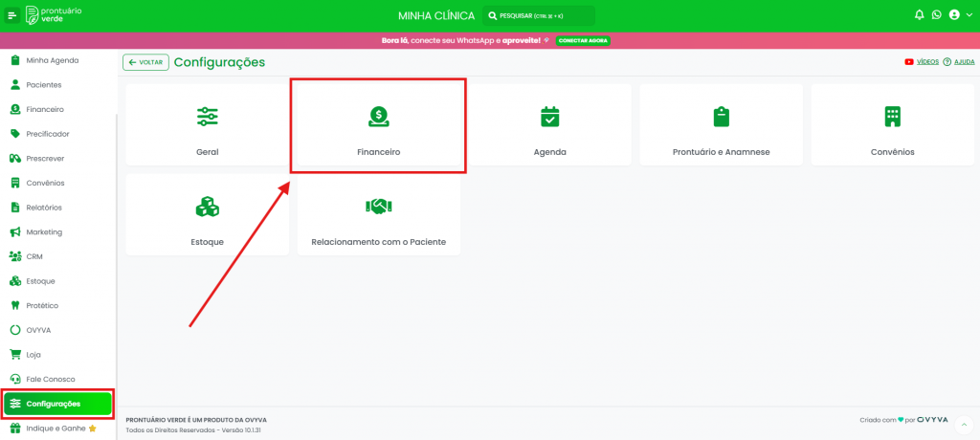Click the notification bell icon
This screenshot has width=980, height=440.
point(920,15)
